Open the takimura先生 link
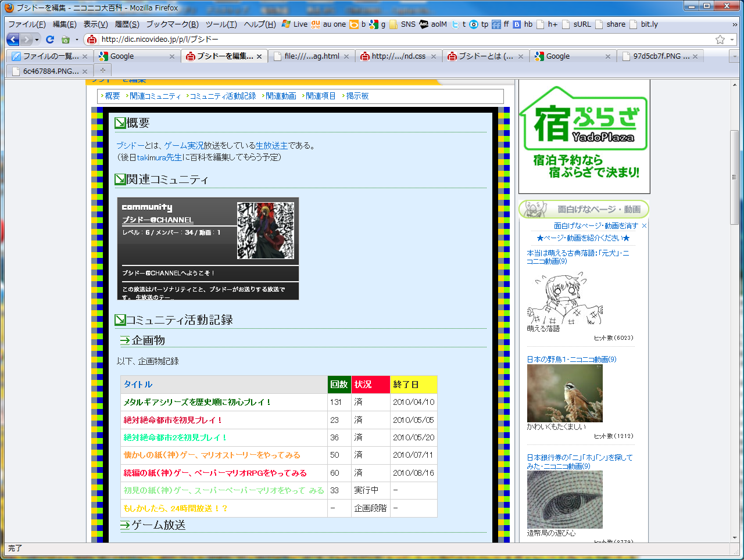The image size is (744, 560). 159,157
